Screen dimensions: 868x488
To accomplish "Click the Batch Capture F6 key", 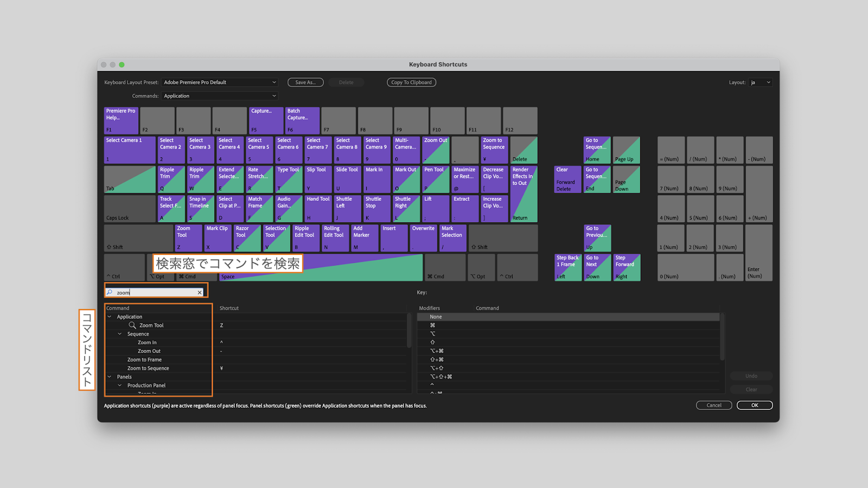I will tap(303, 120).
